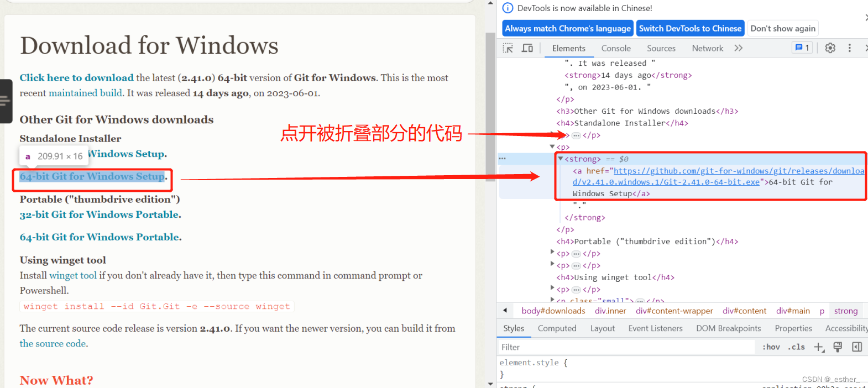Click ellipsis in <p> row below Using winget tool h4
The width and height of the screenshot is (868, 388).
(576, 290)
